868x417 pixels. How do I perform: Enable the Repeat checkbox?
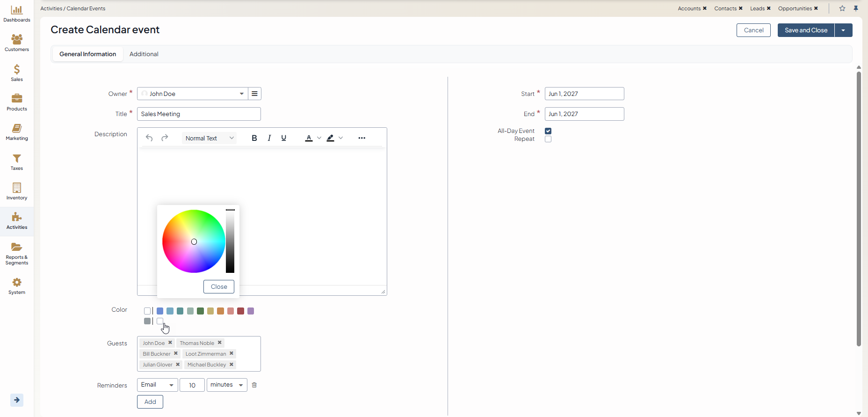(548, 139)
